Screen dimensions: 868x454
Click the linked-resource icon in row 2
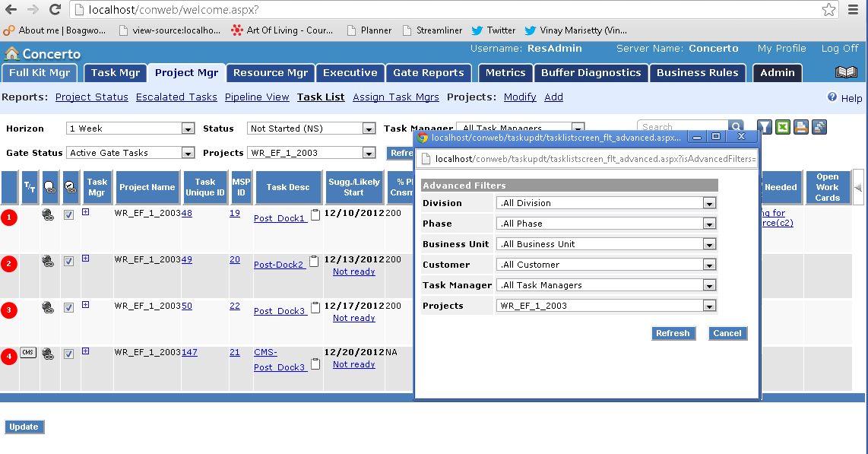point(48,262)
